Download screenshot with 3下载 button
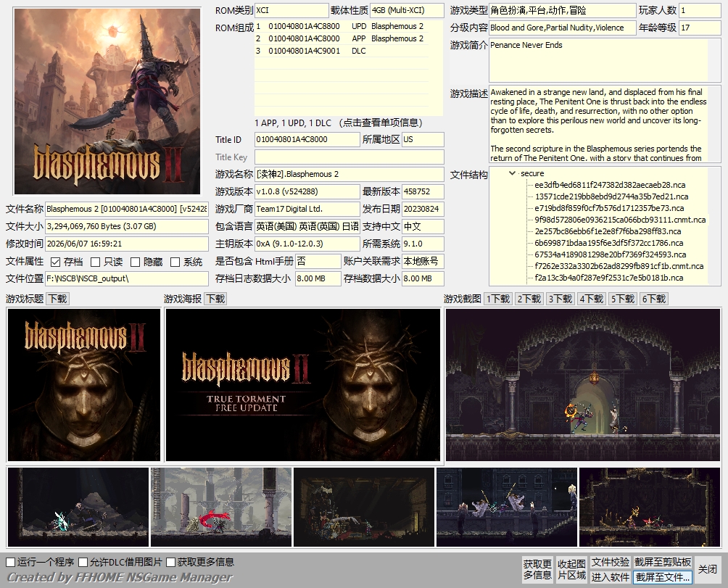The height and width of the screenshot is (588, 728). [561, 299]
